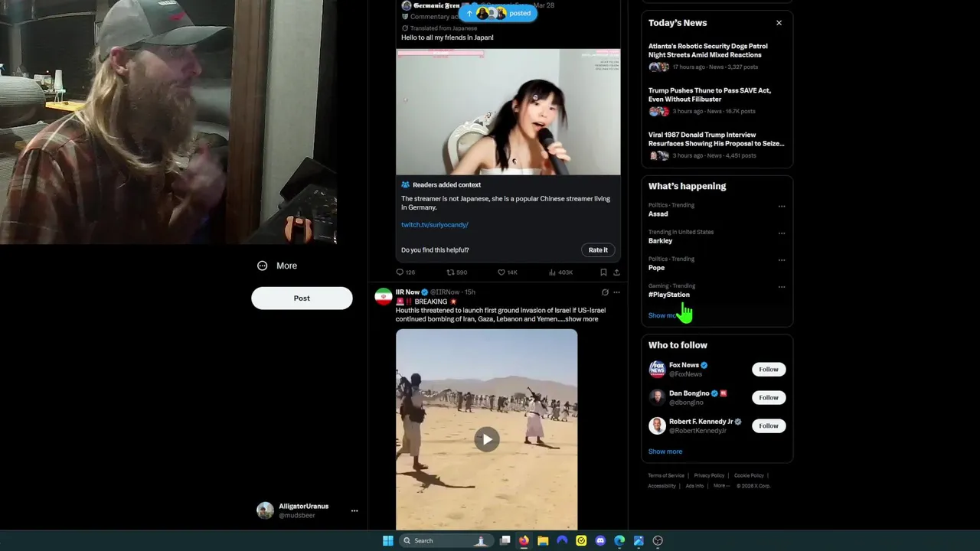Open Terms of Service footer link
Screen dimensions: 980x551
(x=666, y=476)
